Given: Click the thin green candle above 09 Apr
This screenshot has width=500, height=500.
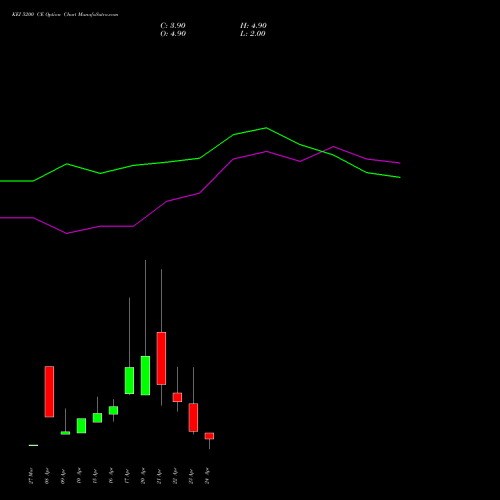Looking at the screenshot, I should tap(65, 433).
